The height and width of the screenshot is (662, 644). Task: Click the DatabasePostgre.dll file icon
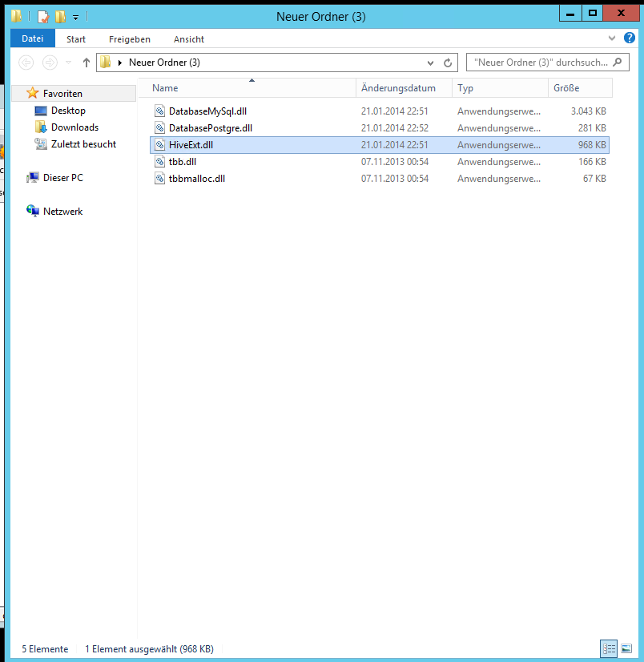pyautogui.click(x=159, y=128)
